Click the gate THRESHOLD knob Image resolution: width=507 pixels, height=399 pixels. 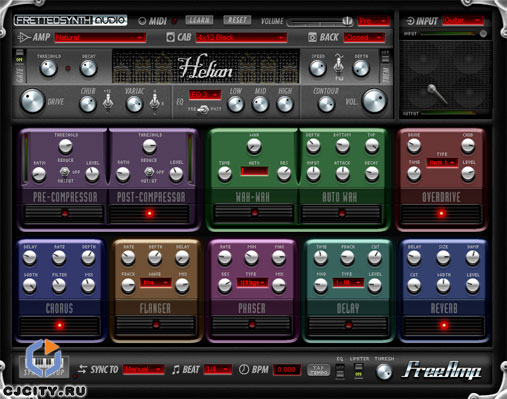(48, 68)
